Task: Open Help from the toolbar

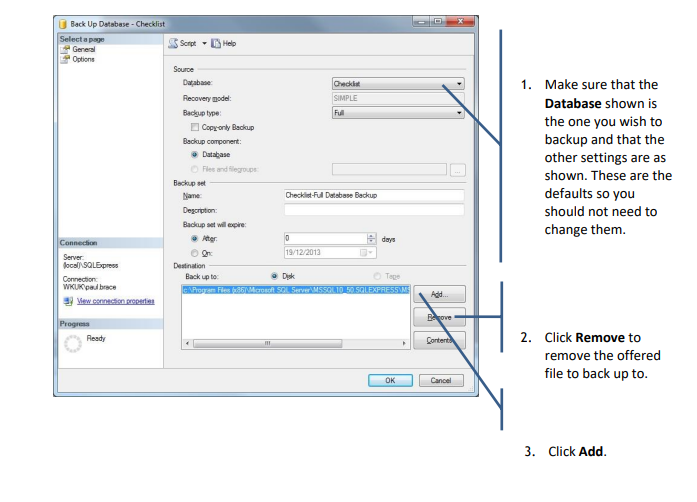Action: [x=224, y=43]
